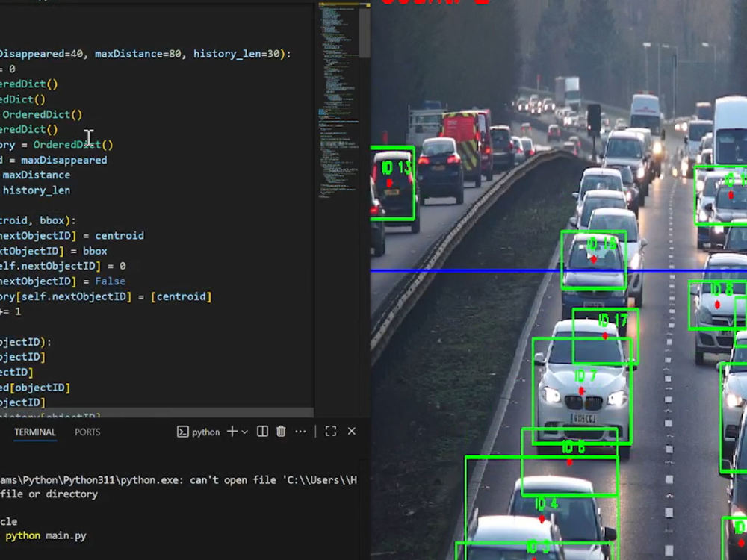Click the ID 4 tracked car label
Screen dimensions: 747x560
tap(547, 504)
